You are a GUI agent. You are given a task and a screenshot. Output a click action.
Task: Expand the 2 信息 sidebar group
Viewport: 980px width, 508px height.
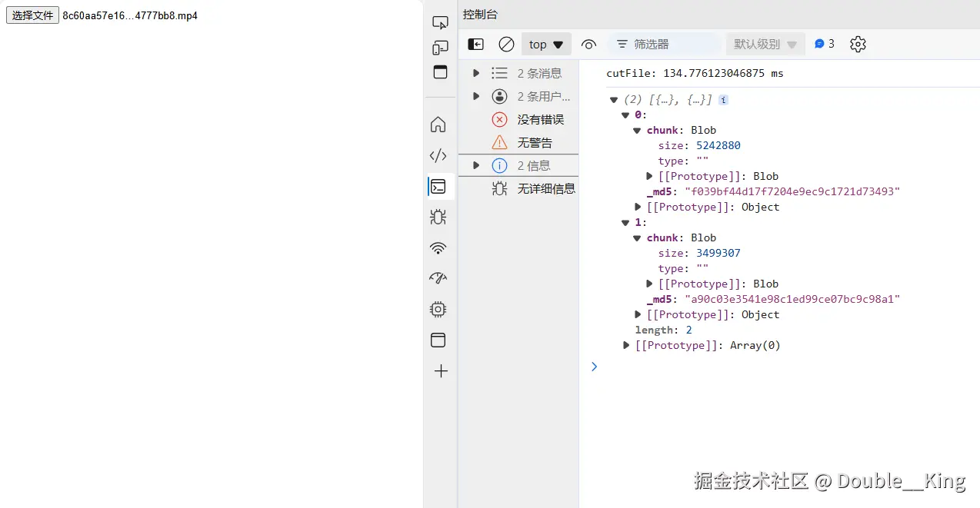476,165
